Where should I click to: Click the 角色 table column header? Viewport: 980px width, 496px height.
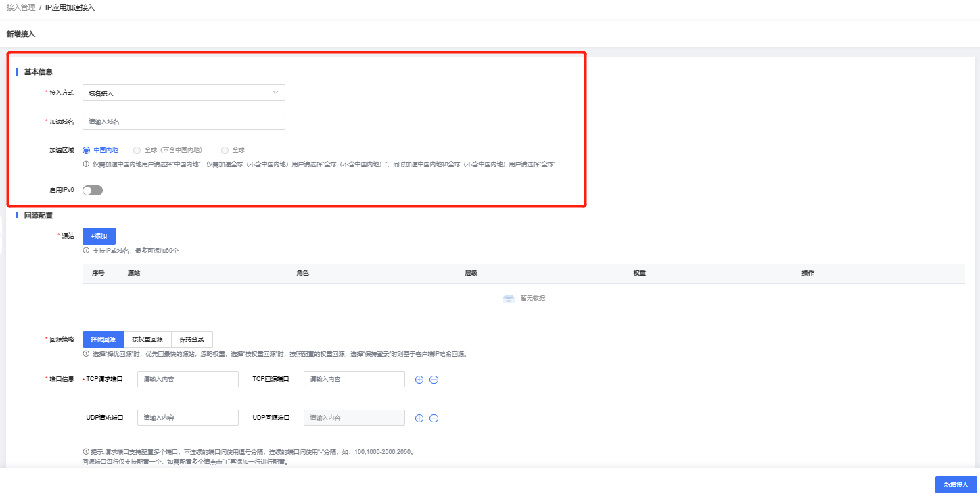coord(302,273)
